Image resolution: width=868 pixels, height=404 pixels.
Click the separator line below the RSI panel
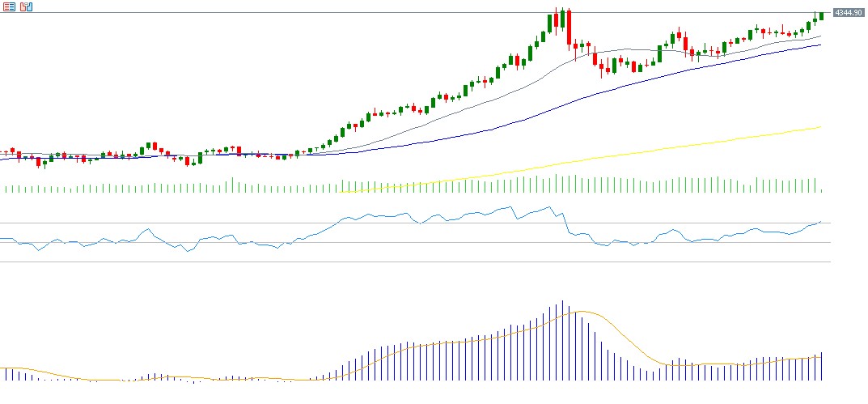click(404, 262)
